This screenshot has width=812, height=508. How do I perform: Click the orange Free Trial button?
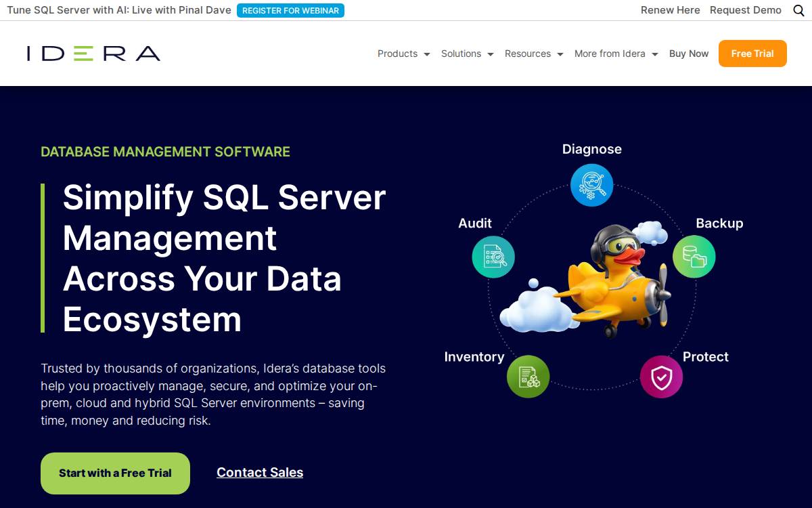pyautogui.click(x=752, y=54)
